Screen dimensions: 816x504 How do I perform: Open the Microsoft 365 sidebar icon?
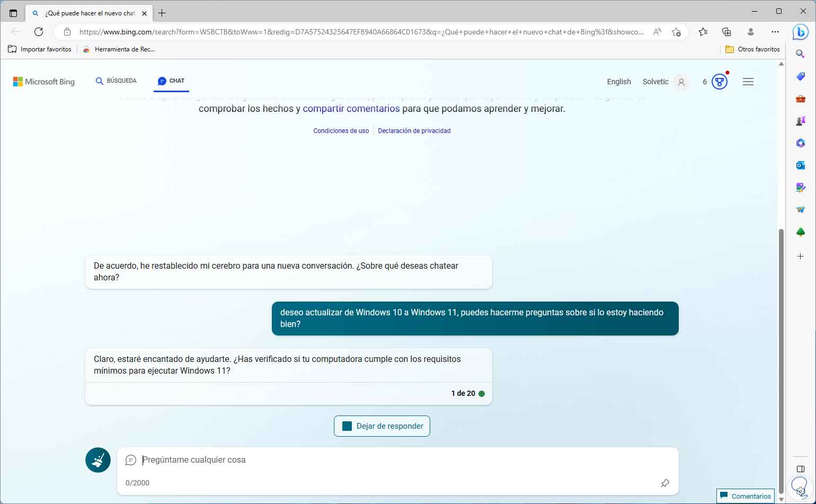pyautogui.click(x=801, y=143)
